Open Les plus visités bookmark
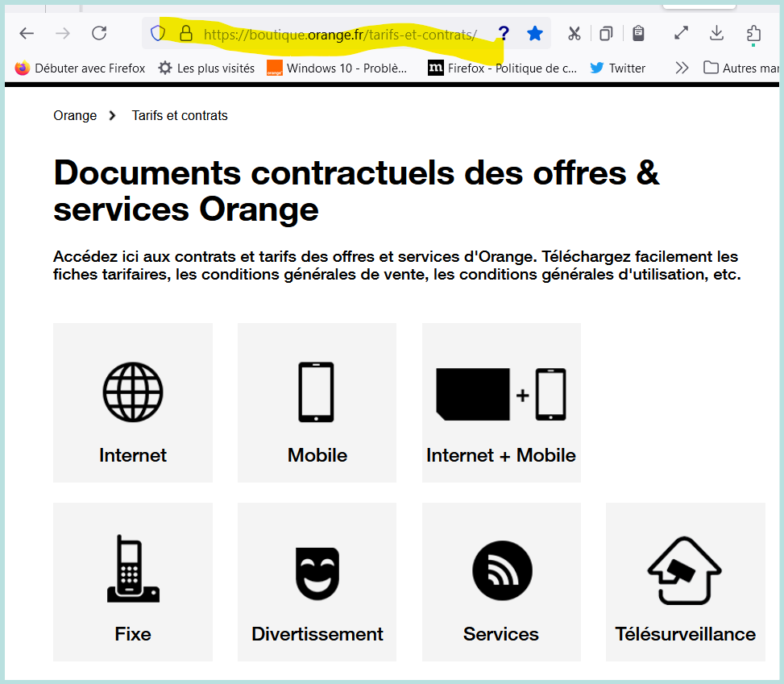Screen dimensions: 784x684 point(206,68)
